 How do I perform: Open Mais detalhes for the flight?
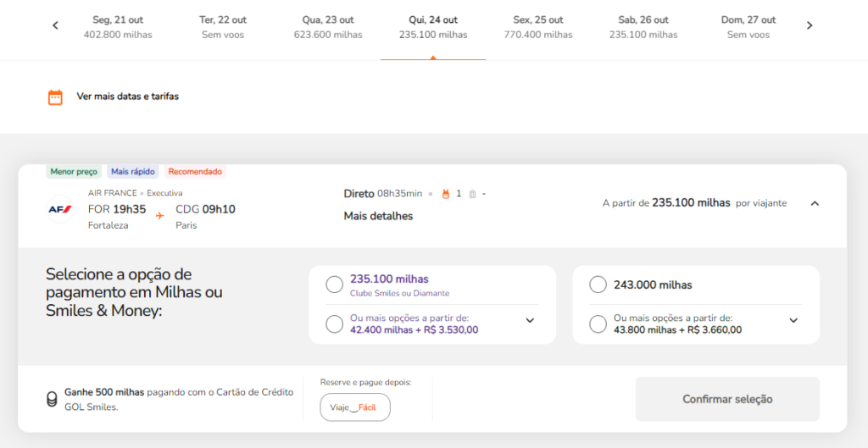[378, 216]
